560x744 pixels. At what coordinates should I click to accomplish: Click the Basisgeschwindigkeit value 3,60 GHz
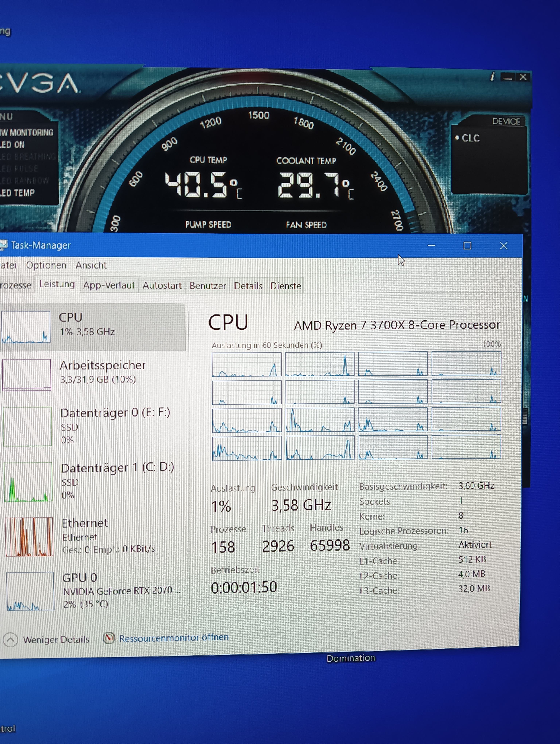[476, 486]
